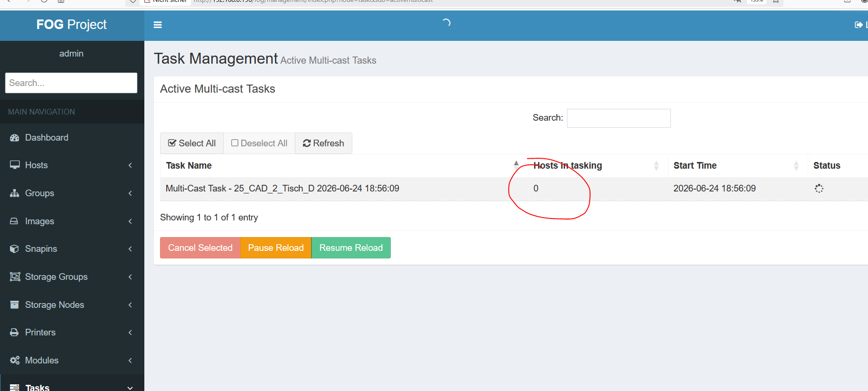This screenshot has width=868, height=391.
Task: Click the Task Management page heading
Action: click(x=216, y=58)
